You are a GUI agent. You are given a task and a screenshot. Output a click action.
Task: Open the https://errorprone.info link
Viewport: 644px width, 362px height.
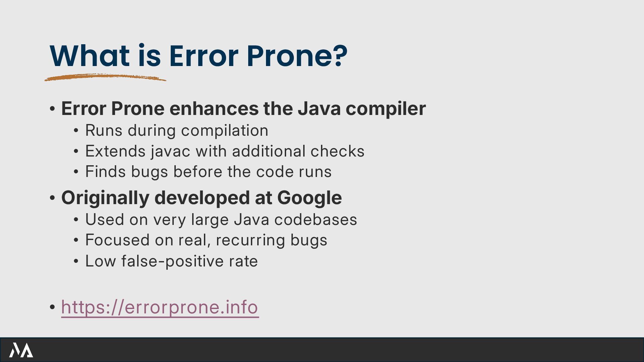click(160, 307)
